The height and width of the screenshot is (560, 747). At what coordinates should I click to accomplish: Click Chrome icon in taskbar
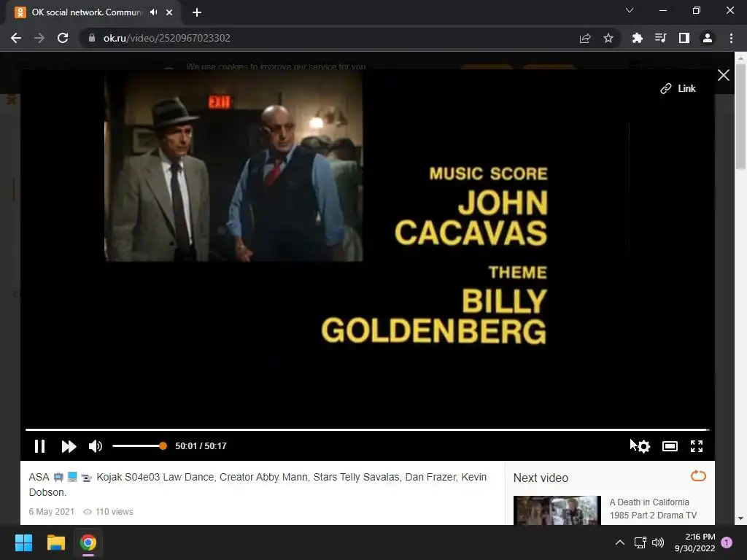pos(88,542)
